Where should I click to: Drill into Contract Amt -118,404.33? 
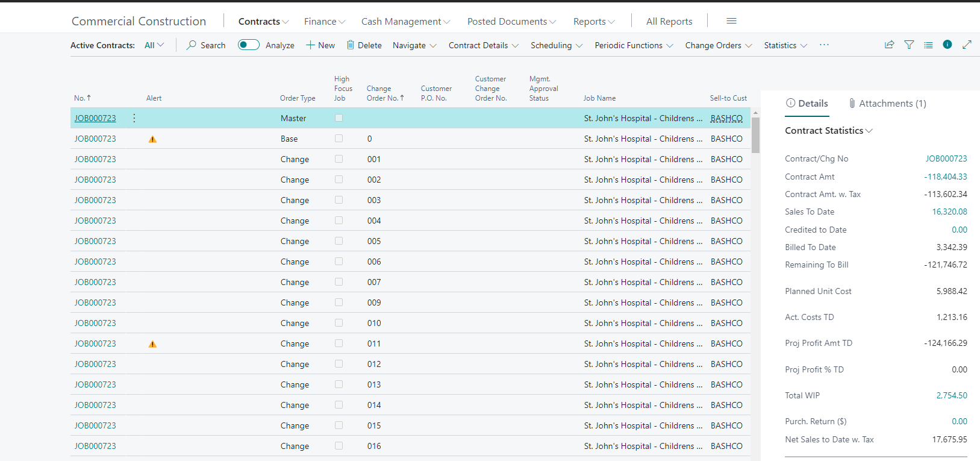click(946, 177)
